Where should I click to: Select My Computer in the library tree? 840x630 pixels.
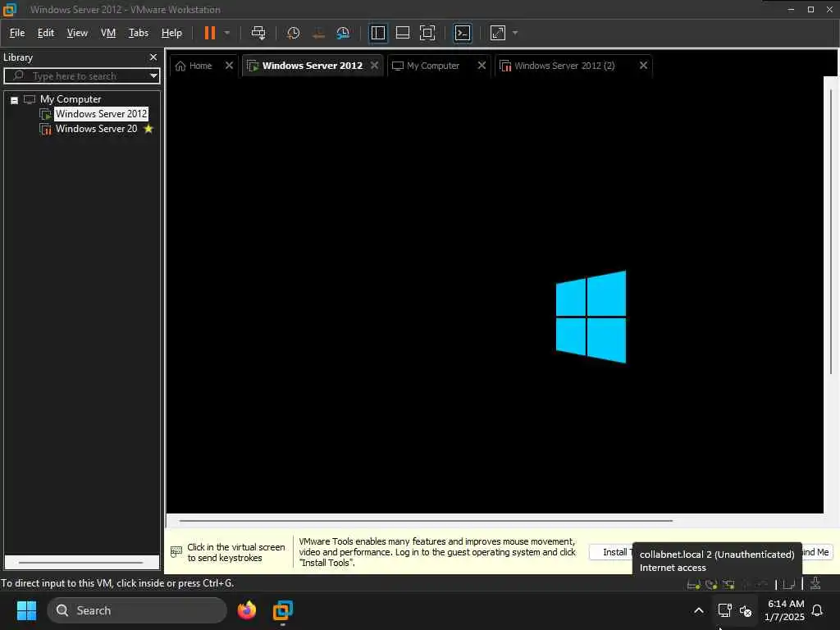pos(71,99)
